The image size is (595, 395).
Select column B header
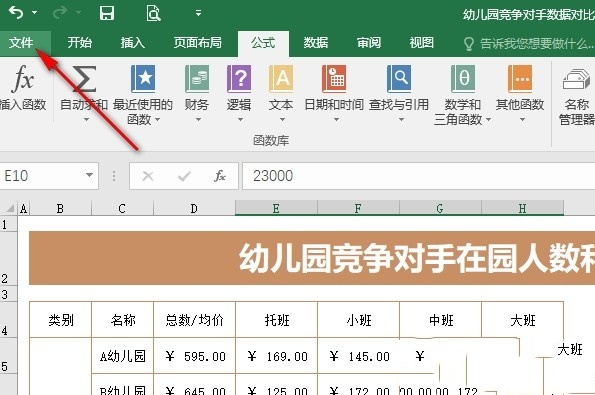click(x=60, y=208)
